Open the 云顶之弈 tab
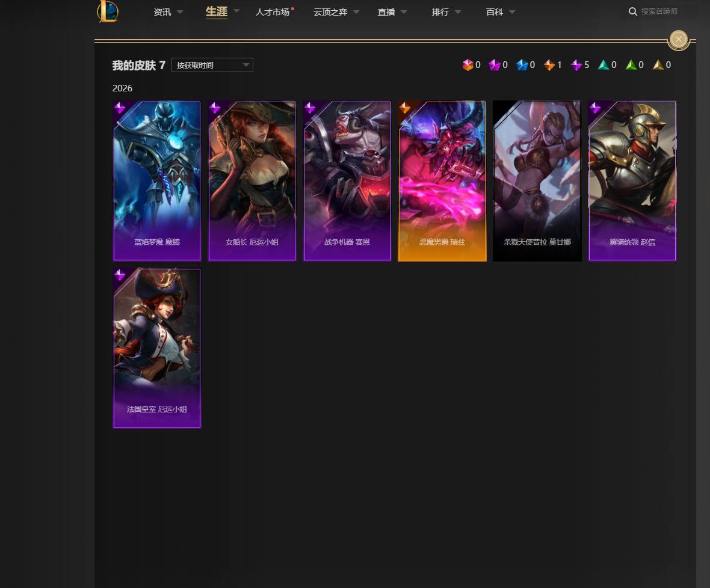 [330, 12]
